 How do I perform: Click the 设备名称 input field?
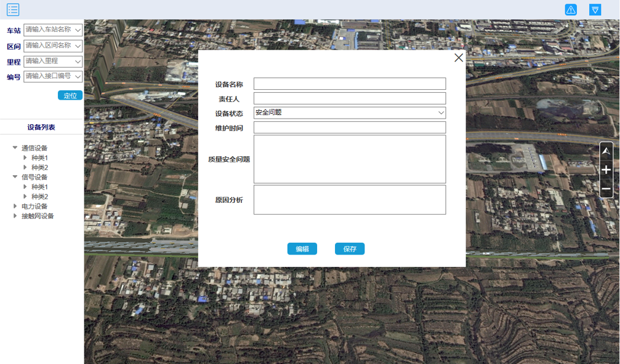(x=349, y=84)
